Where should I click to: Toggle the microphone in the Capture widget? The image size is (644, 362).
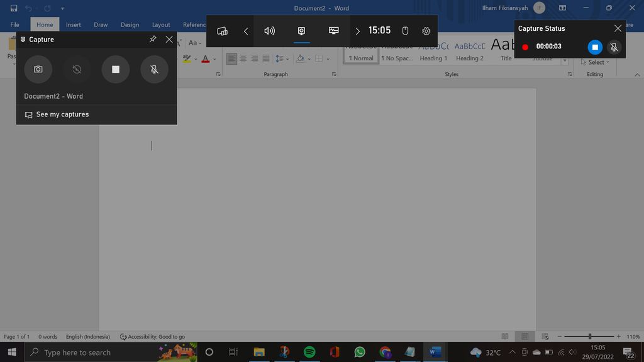click(x=154, y=69)
